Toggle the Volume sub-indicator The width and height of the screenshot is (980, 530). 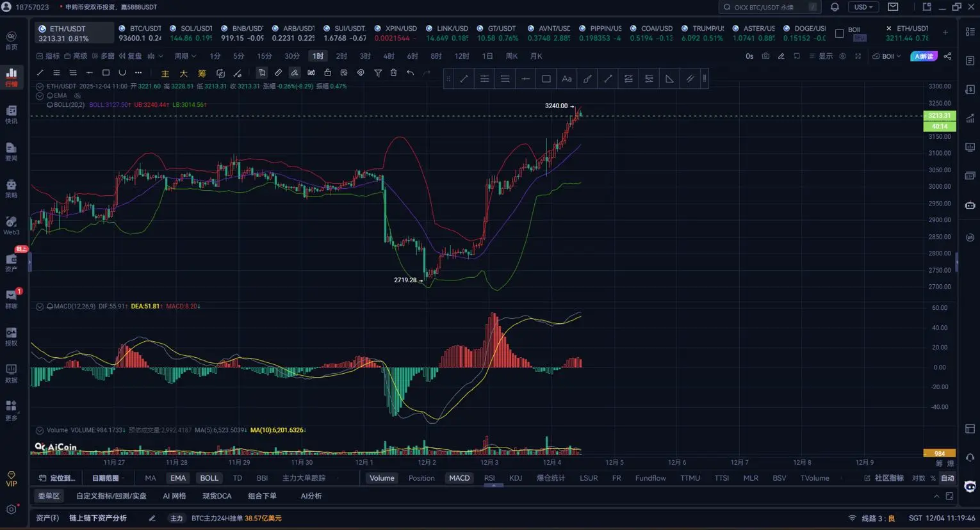click(x=382, y=478)
